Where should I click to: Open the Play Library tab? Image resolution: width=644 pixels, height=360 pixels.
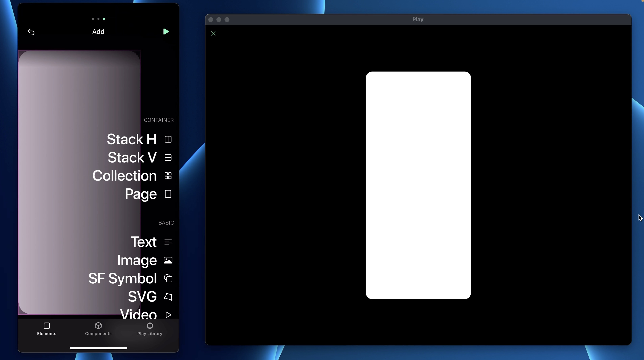150,329
